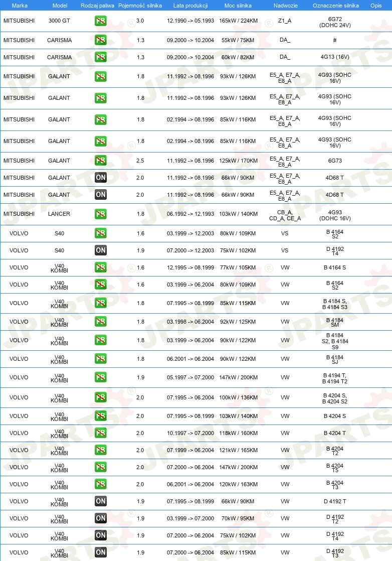
Task: Click the ON diesel icon in the V40 Kombi 70kW / 95KM row
Action: (x=100, y=518)
